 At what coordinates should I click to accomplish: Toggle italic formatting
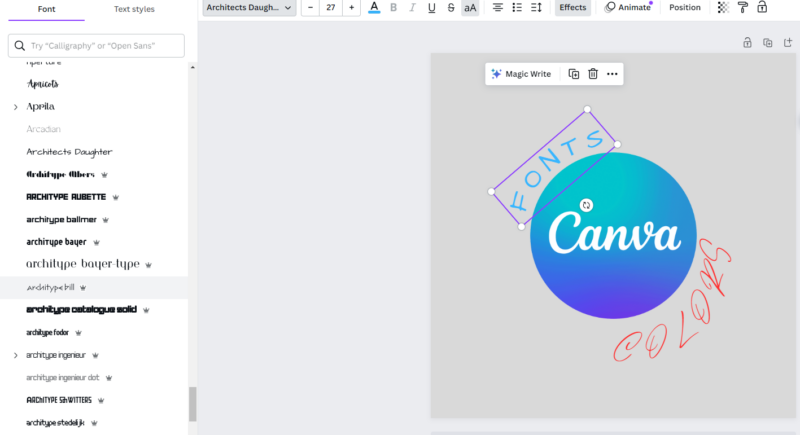(x=412, y=8)
